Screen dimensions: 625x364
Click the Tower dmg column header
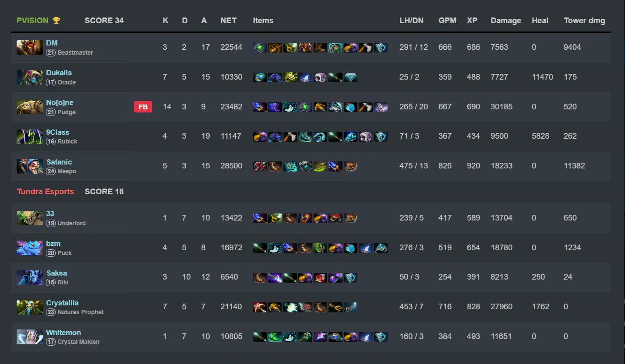[x=585, y=21]
